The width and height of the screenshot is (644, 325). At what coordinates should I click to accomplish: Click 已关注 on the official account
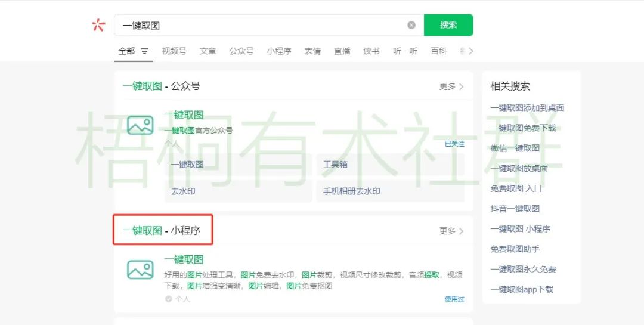click(454, 144)
